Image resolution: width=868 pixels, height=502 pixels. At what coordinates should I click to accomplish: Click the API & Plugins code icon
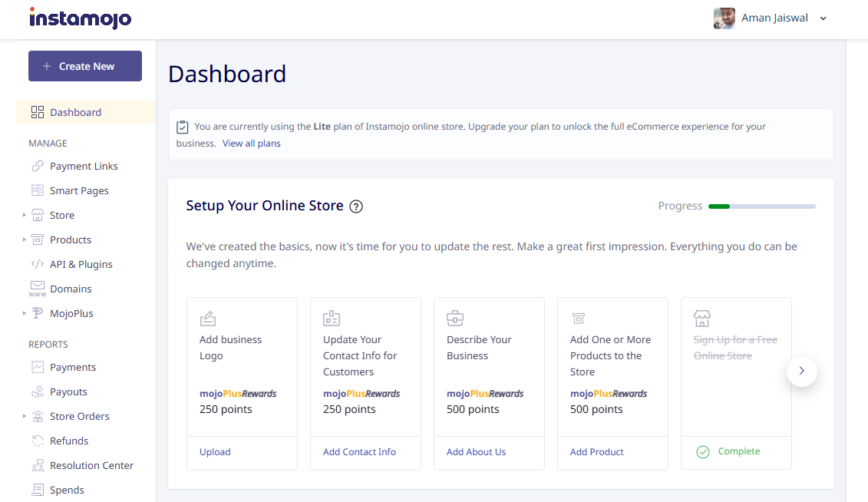click(38, 264)
